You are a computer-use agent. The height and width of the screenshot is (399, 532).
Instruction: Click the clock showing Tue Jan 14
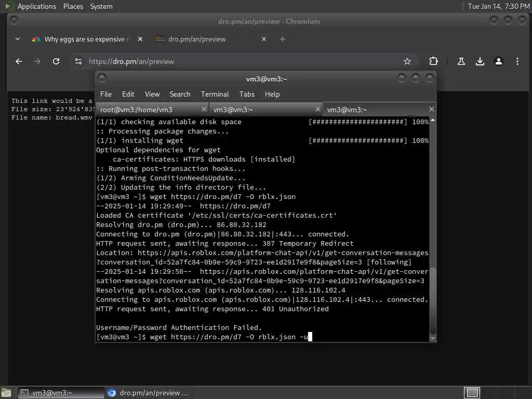pyautogui.click(x=498, y=6)
